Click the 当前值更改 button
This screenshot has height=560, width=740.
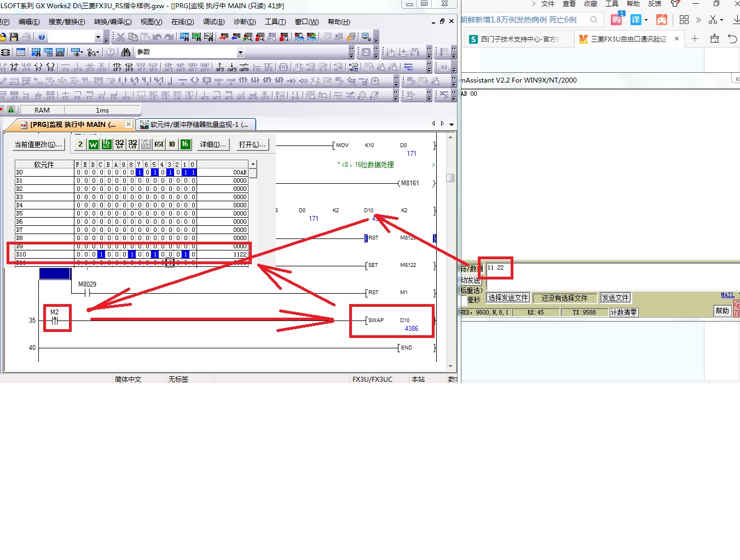point(38,144)
